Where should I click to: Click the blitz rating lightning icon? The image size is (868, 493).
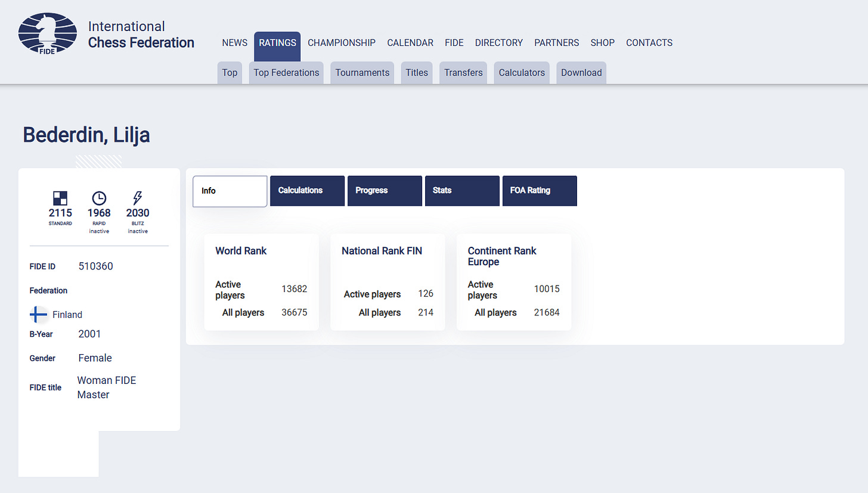pyautogui.click(x=138, y=198)
